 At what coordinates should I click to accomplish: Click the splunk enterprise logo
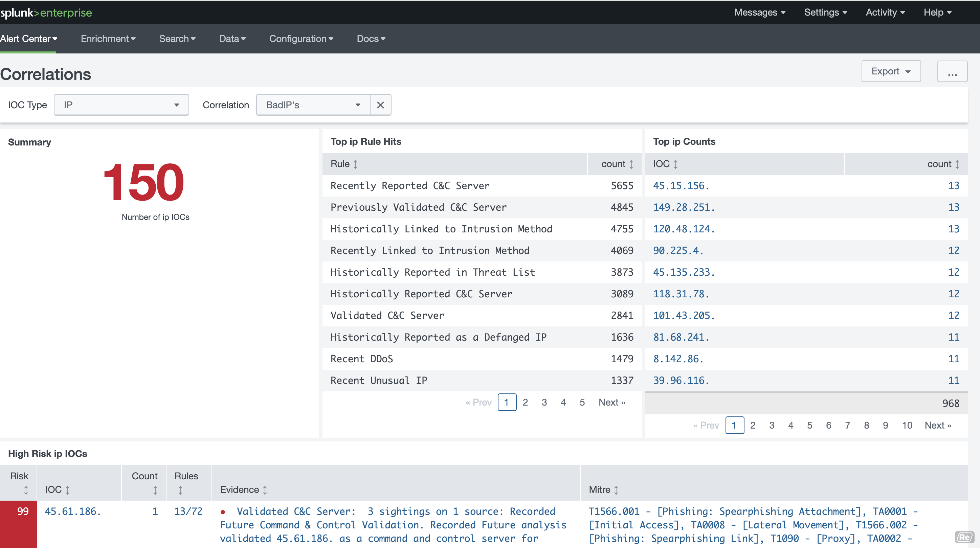click(46, 13)
